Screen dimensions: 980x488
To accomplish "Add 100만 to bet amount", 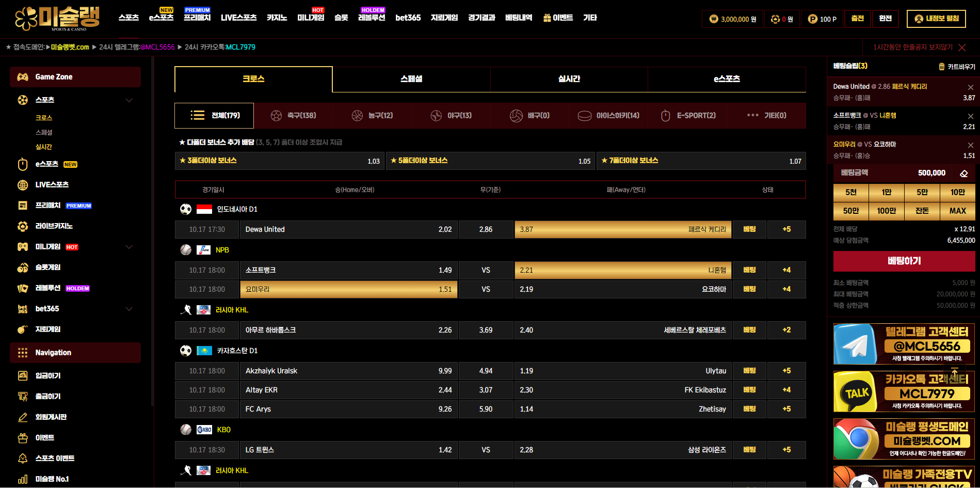I will coord(887,211).
